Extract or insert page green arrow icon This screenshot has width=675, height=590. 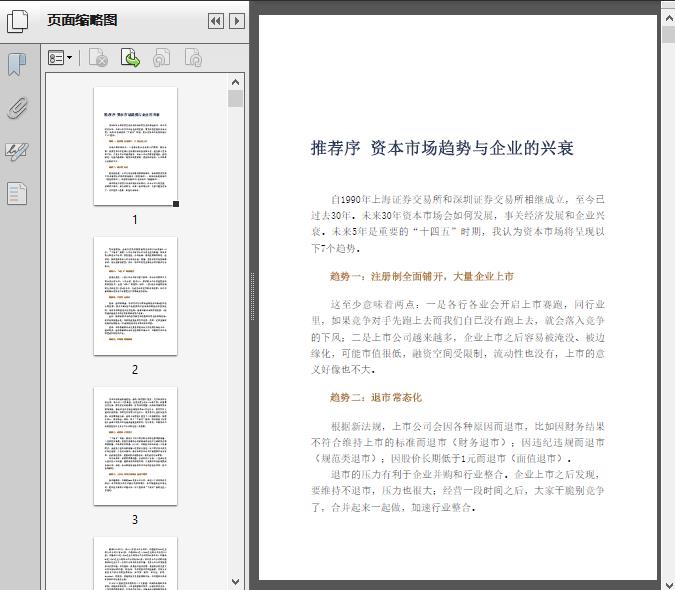click(130, 58)
